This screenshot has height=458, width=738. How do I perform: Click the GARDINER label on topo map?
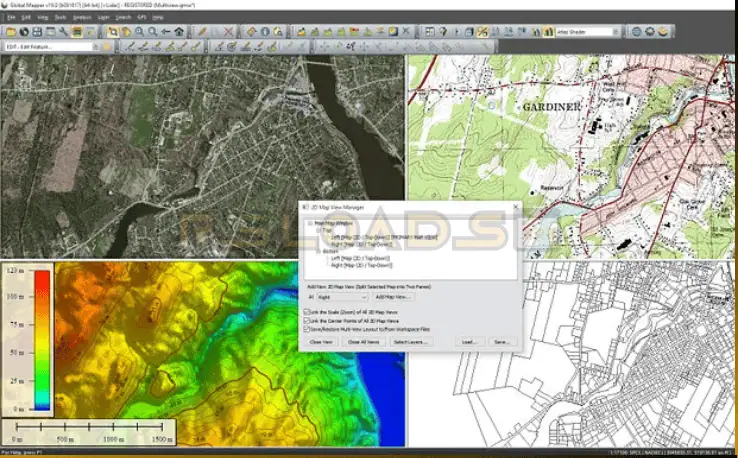pos(552,107)
